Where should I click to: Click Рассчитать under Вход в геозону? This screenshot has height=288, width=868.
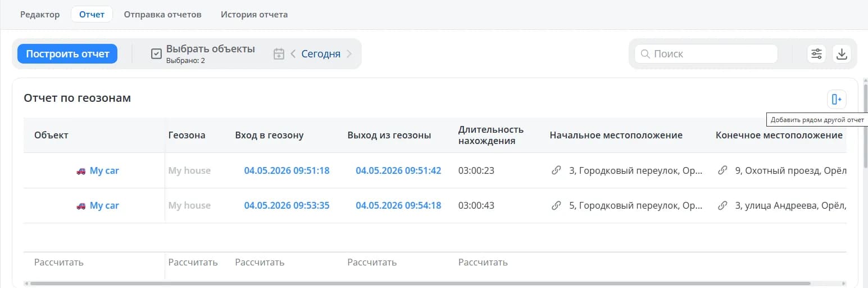(x=260, y=262)
